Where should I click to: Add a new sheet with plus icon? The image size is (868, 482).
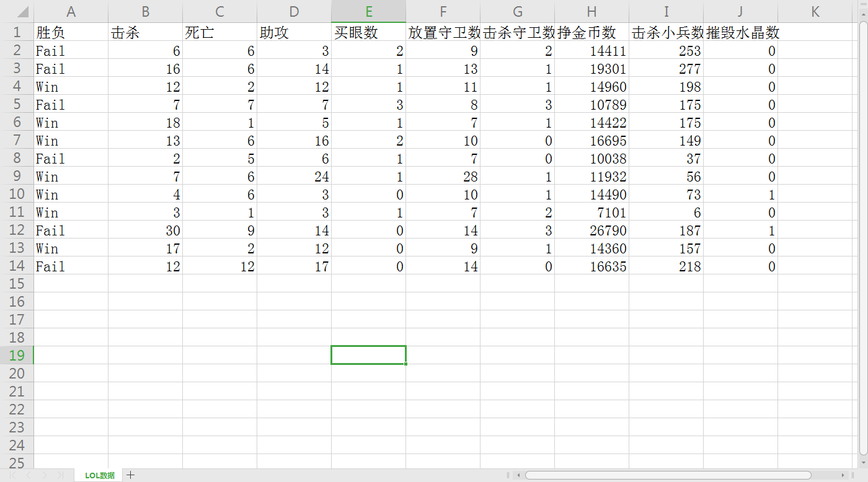131,475
